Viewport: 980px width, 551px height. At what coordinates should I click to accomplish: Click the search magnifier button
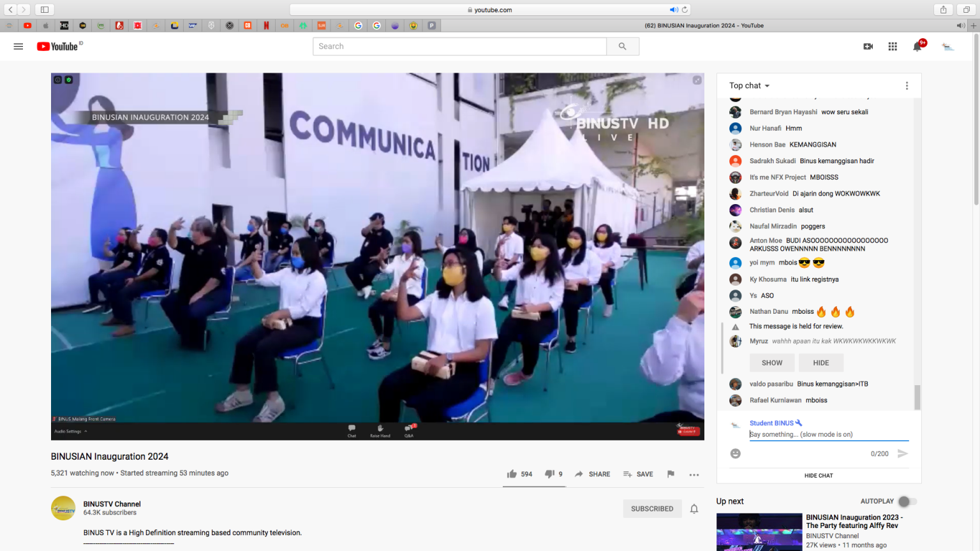click(622, 47)
